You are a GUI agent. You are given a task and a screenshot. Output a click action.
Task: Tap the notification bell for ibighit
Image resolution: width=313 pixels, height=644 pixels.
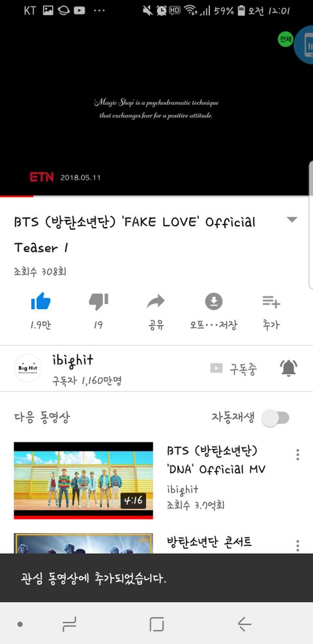[x=289, y=367]
